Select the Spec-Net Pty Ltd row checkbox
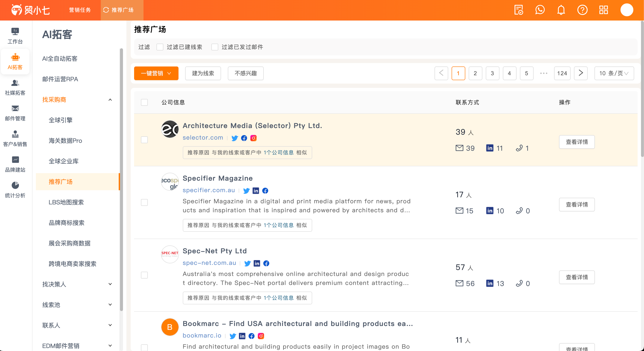 144,275
